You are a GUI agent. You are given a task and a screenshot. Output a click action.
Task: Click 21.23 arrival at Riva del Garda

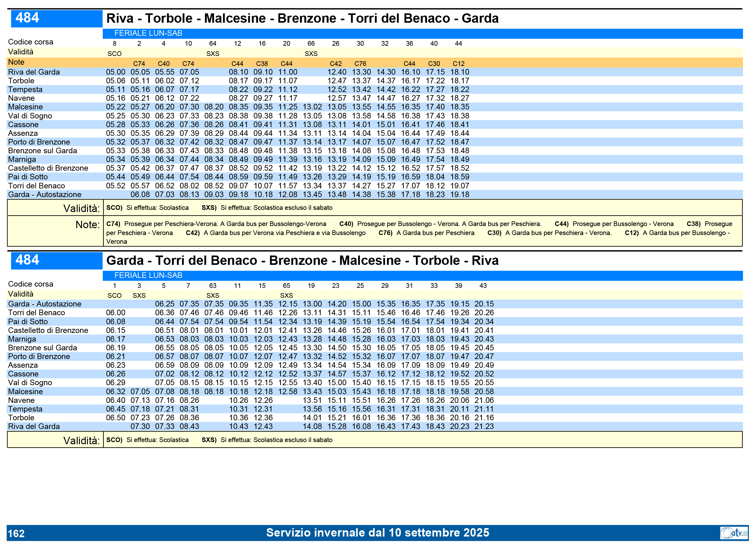point(484,426)
